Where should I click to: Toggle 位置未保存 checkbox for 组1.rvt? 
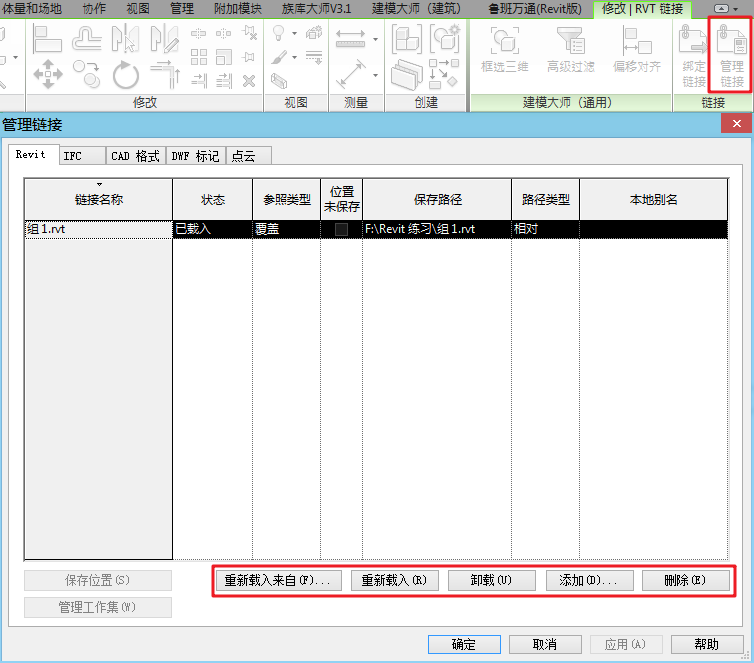(341, 229)
